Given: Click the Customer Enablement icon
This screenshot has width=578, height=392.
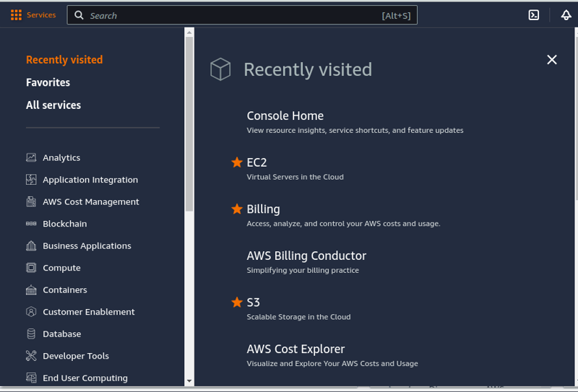Looking at the screenshot, I should [x=31, y=312].
